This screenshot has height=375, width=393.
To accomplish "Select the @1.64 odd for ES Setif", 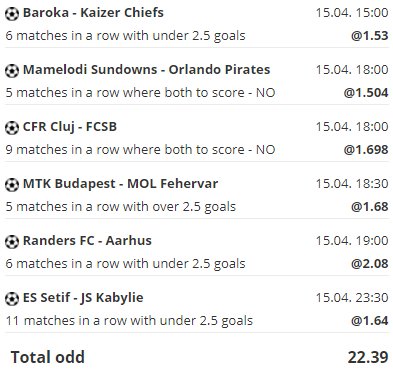I will pyautogui.click(x=369, y=321).
